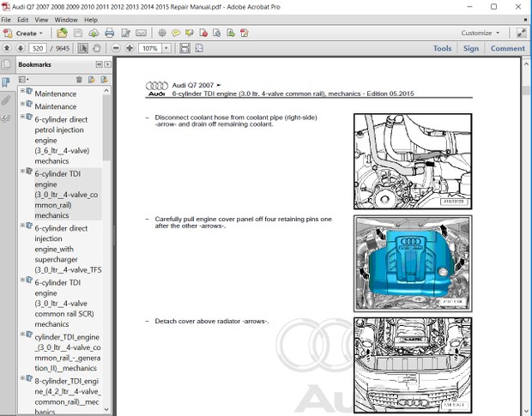The height and width of the screenshot is (416, 532).
Task: Delete selected bookmark trash icon
Action: pyautogui.click(x=79, y=80)
